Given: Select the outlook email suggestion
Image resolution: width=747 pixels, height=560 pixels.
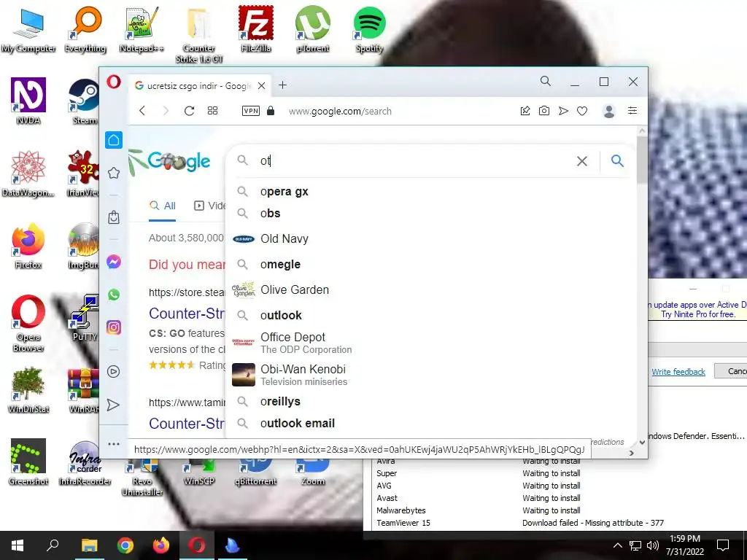Looking at the screenshot, I should point(429,424).
